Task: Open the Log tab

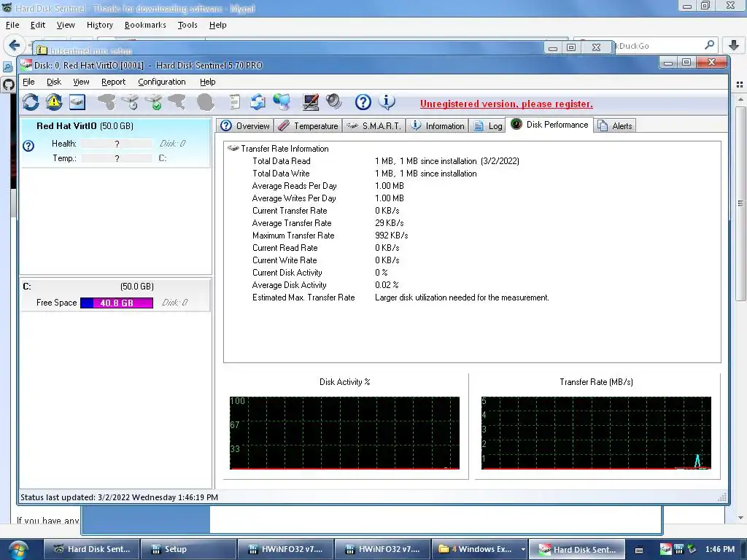Action: tap(488, 125)
